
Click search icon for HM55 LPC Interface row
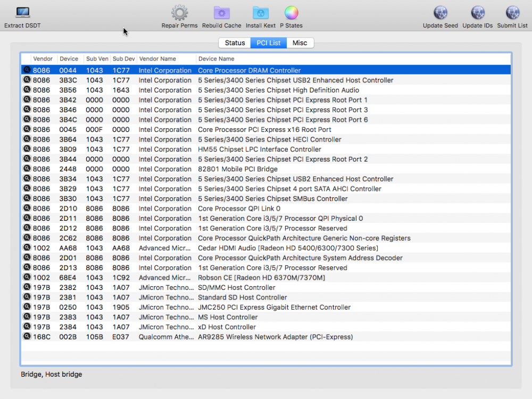coord(27,148)
